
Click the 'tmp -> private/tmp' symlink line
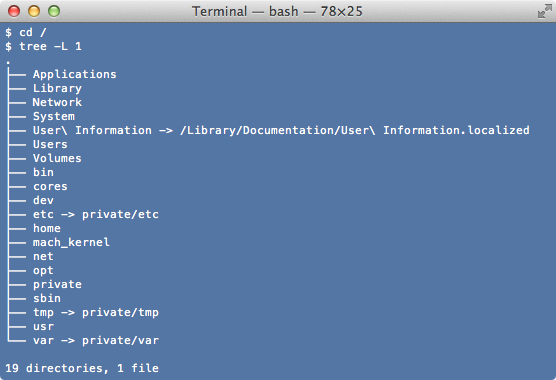[x=96, y=312]
